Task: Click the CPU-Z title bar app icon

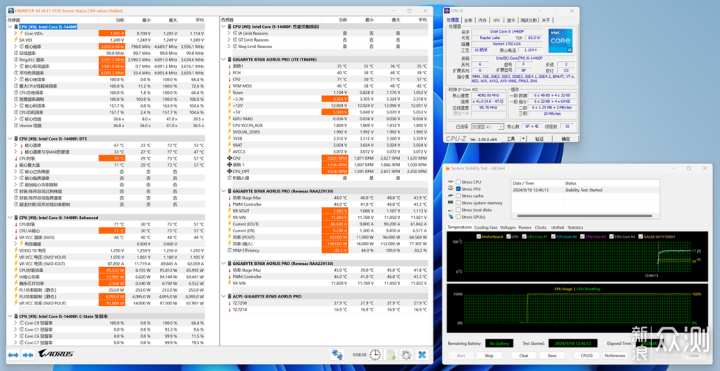Action: click(448, 11)
